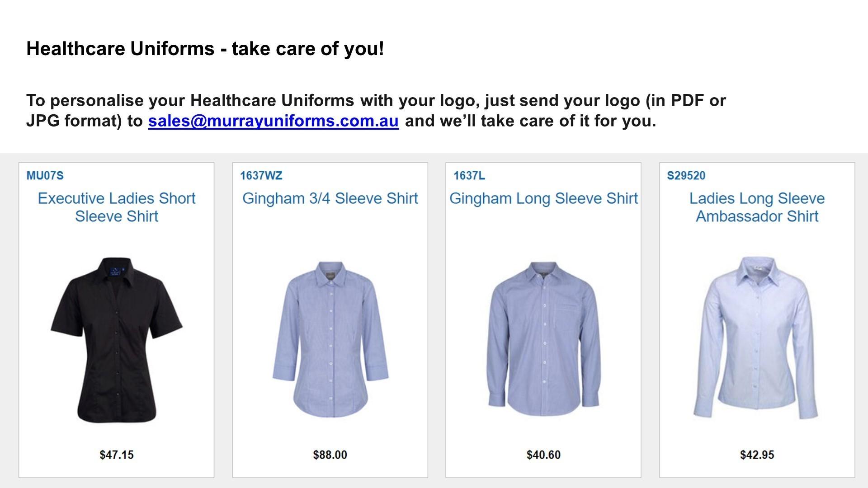This screenshot has width=868, height=488.
Task: Select product code MU07S
Action: tap(45, 176)
